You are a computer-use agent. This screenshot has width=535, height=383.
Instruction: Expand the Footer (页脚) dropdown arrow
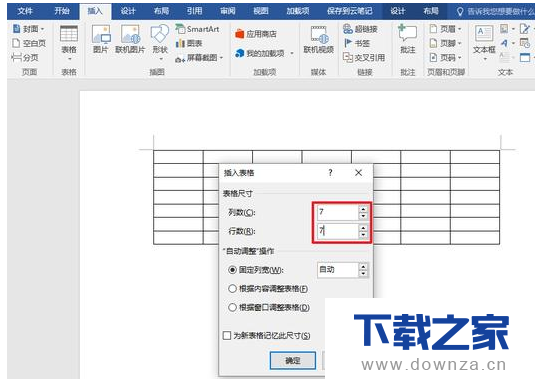(x=459, y=43)
